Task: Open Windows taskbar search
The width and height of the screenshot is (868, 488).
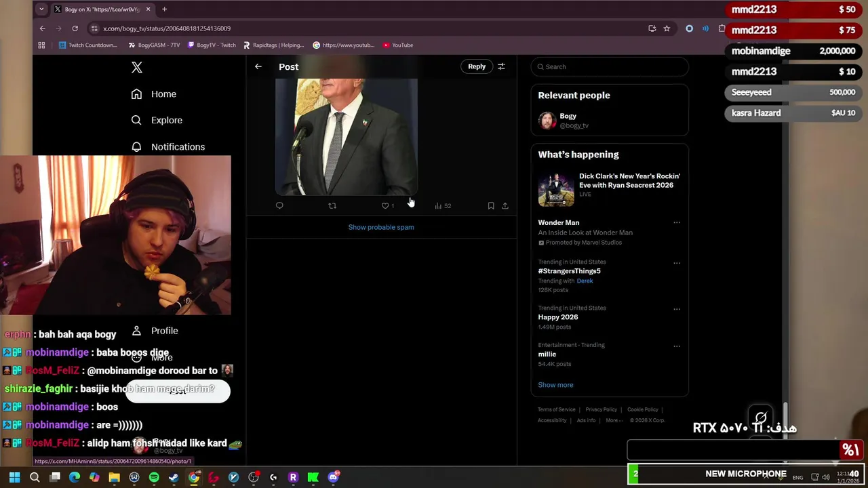Action: [x=35, y=477]
